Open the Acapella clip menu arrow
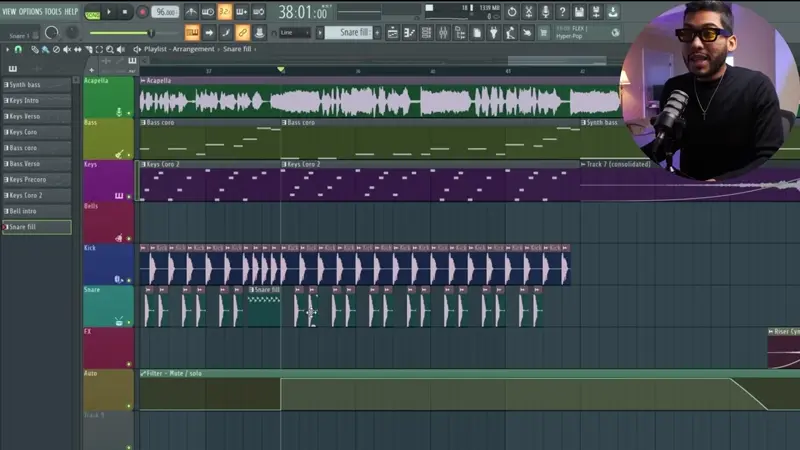Screen dimensions: 800x450 [x=143, y=81]
